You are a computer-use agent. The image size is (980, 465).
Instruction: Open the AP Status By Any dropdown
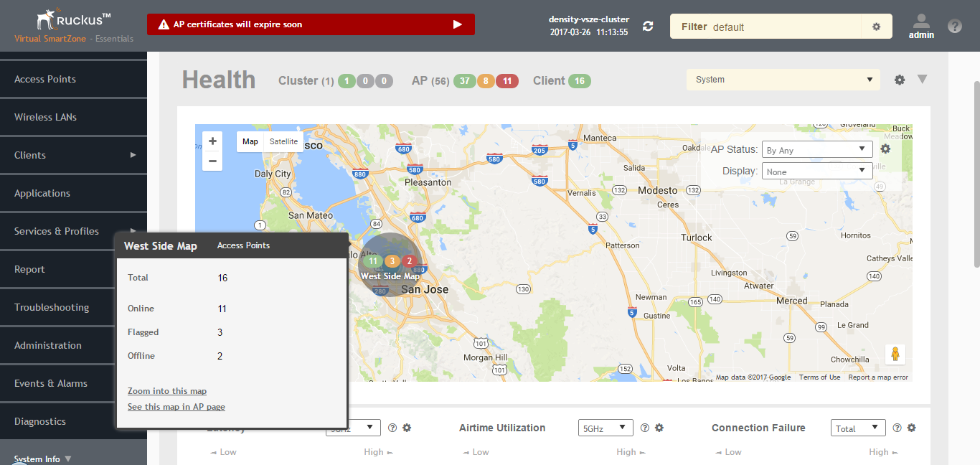tap(816, 150)
